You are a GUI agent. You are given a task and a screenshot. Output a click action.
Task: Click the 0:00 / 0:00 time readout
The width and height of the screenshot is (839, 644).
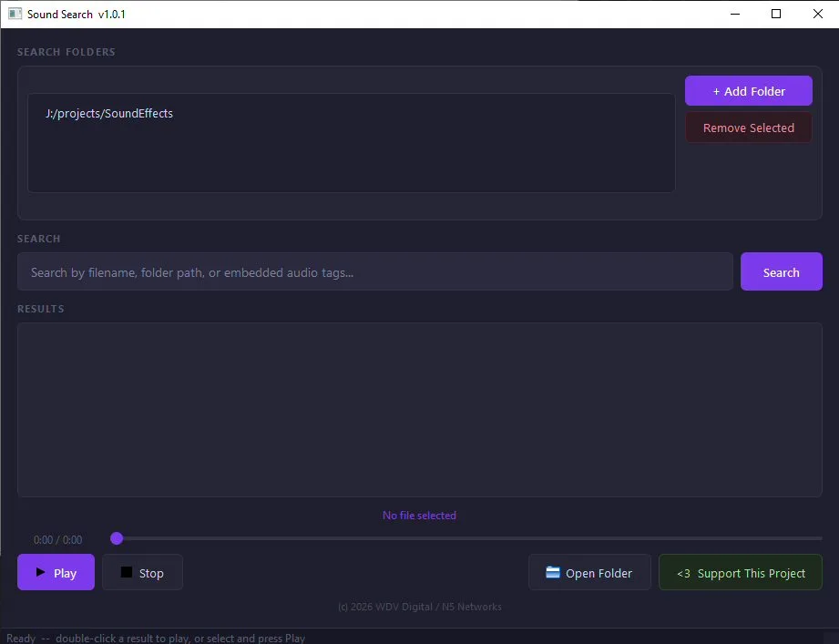(57, 539)
